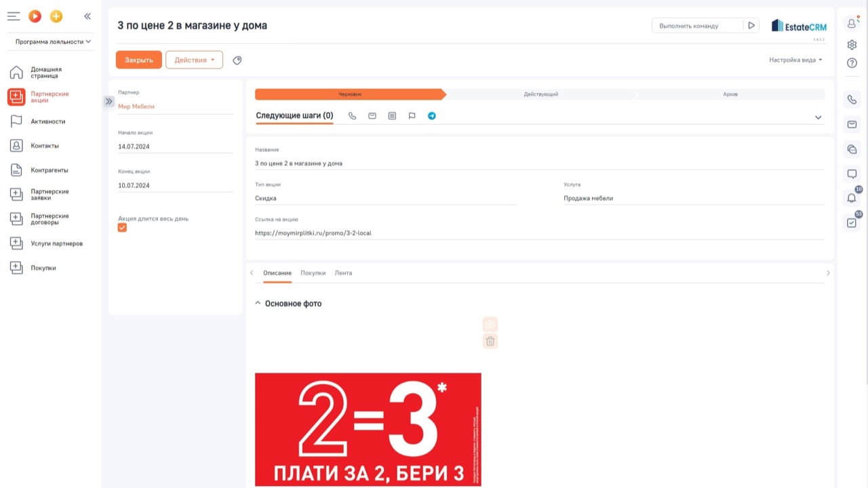Edit the Название field
868x488 pixels.
540,164
